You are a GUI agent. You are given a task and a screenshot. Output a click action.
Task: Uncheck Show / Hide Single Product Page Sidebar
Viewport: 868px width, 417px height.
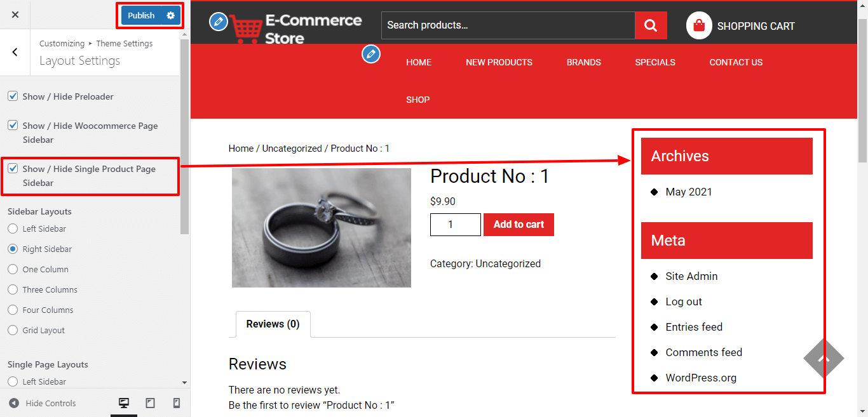click(x=13, y=169)
